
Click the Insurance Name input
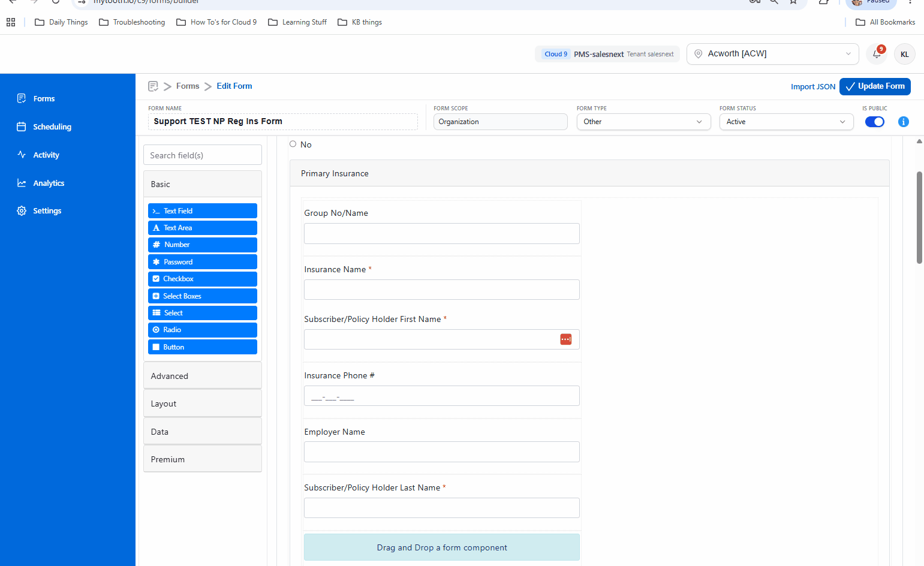[442, 290]
